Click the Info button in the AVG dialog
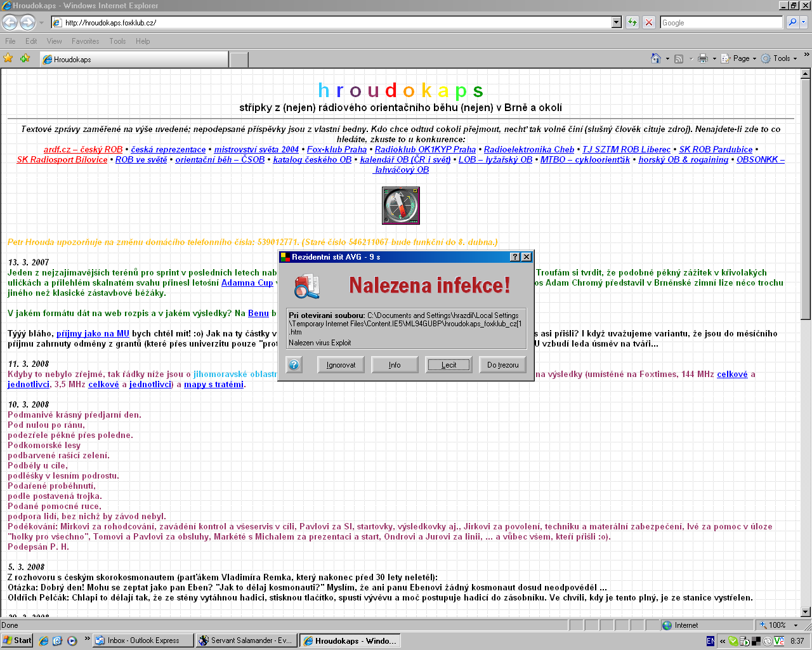This screenshot has width=812, height=650. click(x=395, y=365)
